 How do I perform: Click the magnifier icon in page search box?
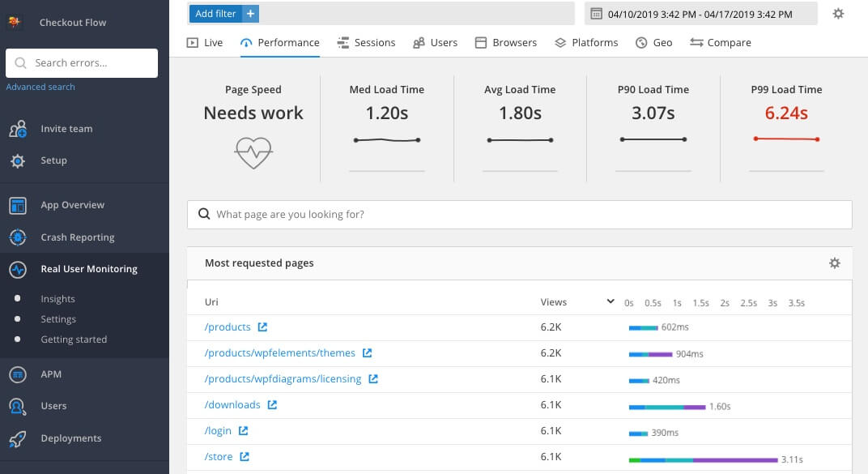click(x=204, y=214)
